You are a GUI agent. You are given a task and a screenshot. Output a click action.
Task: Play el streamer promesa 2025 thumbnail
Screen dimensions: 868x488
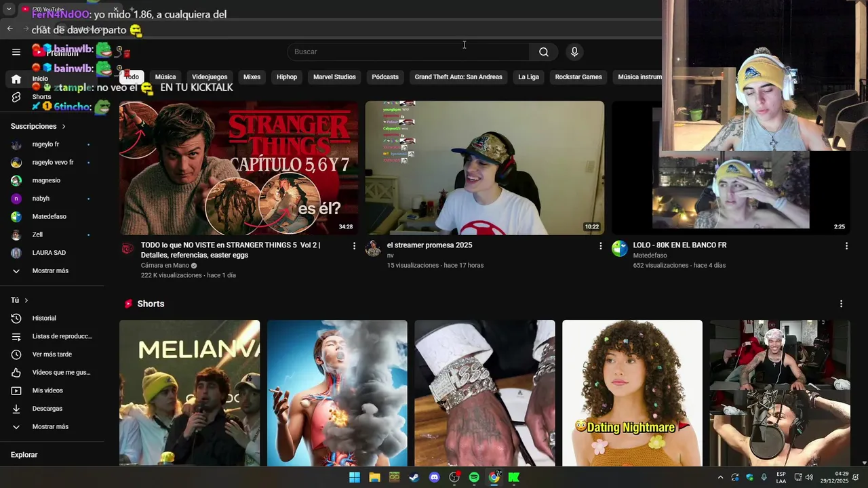(x=485, y=168)
